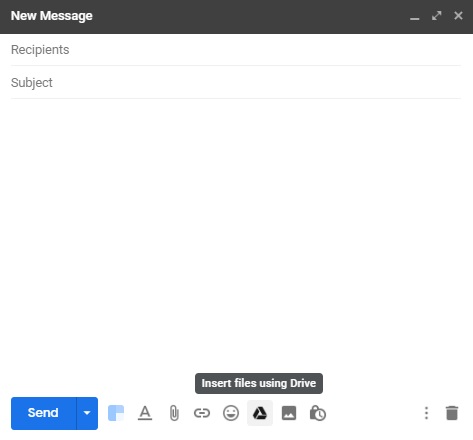Click the Insert files using Drive tooltip
Image resolution: width=473 pixels, height=440 pixels.
[x=259, y=383]
